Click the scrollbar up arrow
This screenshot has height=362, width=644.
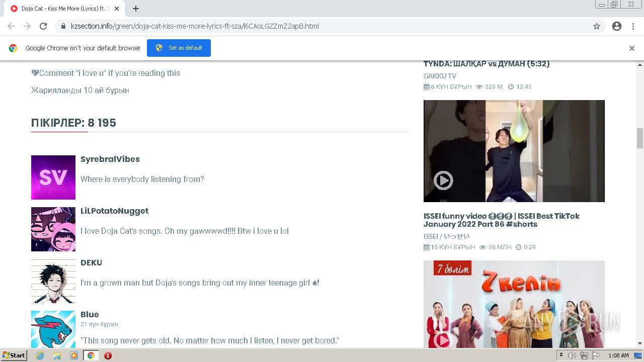(x=640, y=65)
